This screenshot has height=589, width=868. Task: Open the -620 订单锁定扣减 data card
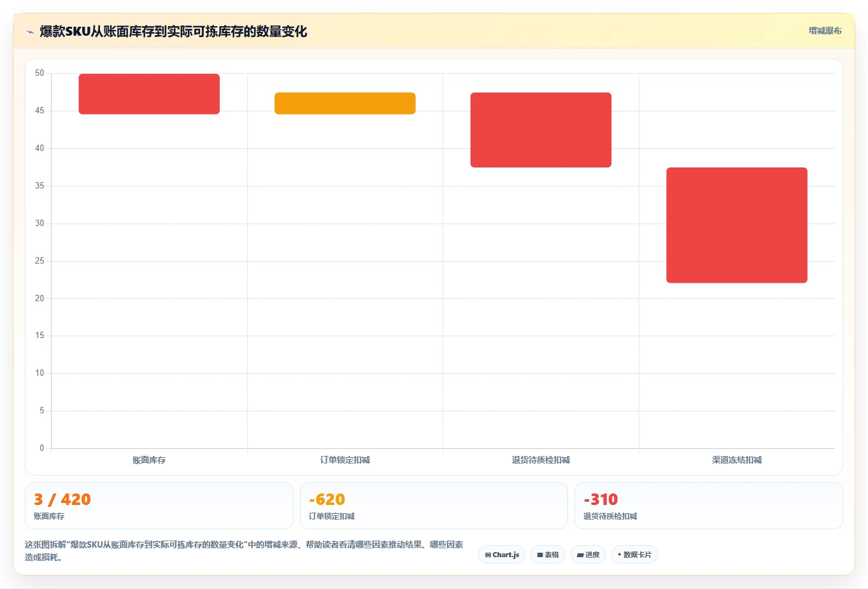click(434, 506)
